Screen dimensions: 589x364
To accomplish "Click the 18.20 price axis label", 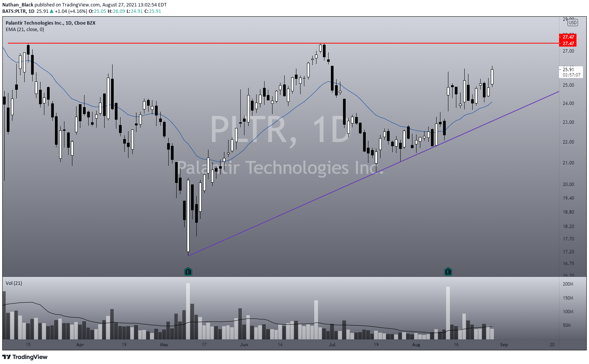I will click(x=568, y=226).
